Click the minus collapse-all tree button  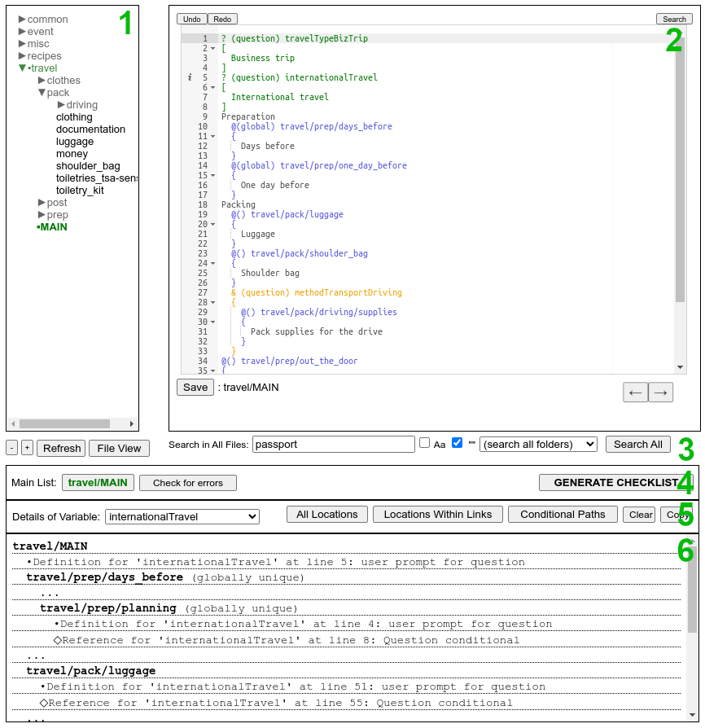(12, 448)
